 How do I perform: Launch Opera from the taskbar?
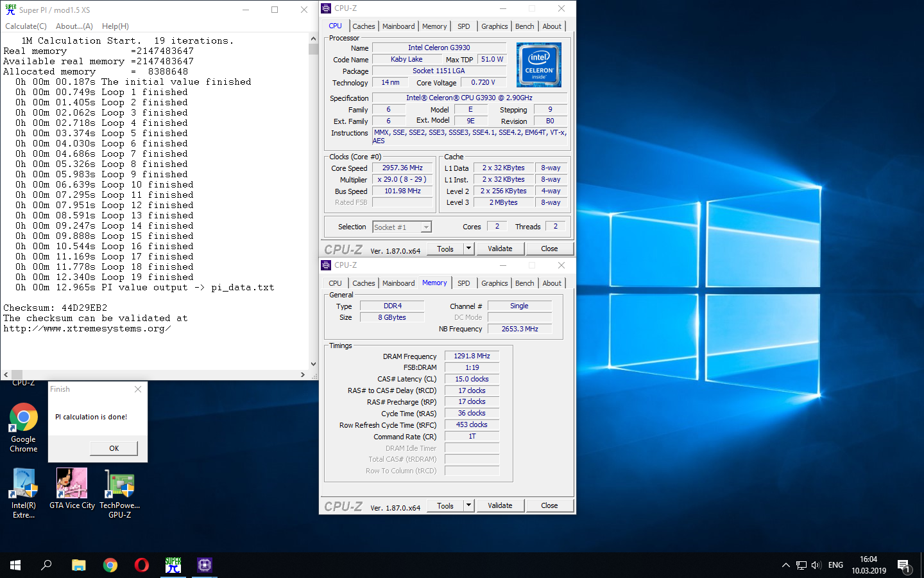tap(142, 565)
